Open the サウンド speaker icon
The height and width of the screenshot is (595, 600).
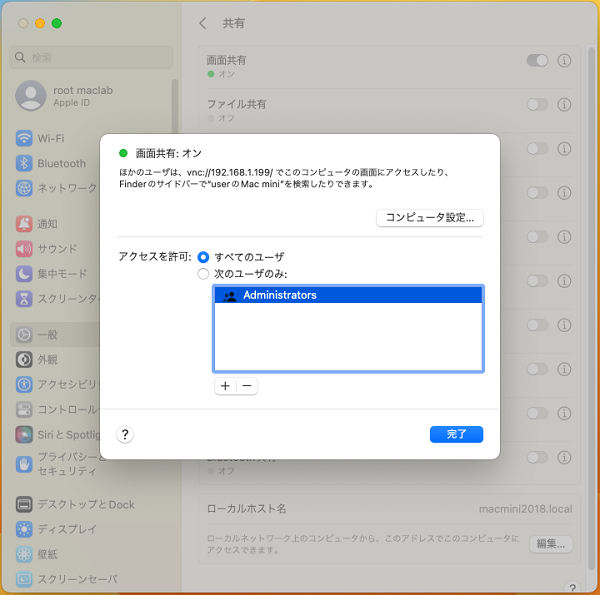(x=24, y=249)
